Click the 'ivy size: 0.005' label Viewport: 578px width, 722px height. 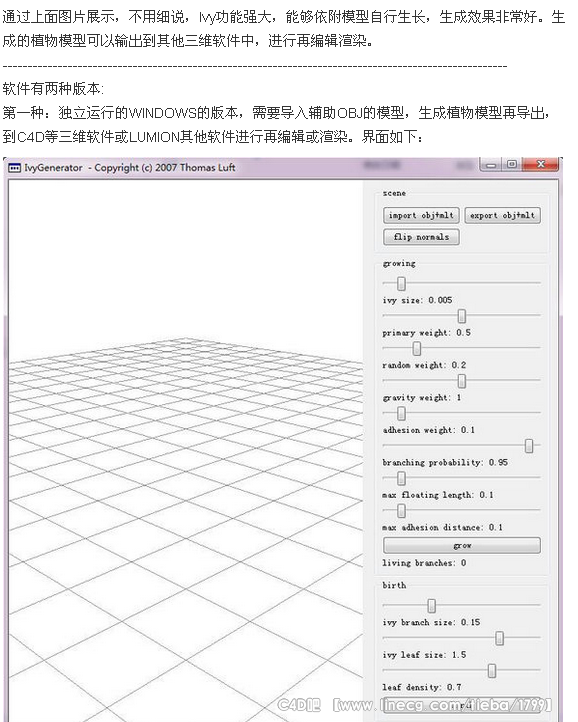tap(417, 300)
